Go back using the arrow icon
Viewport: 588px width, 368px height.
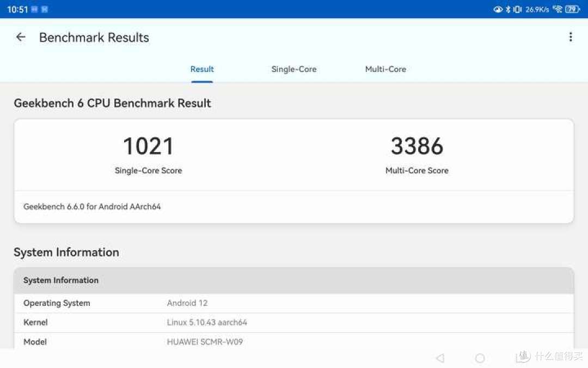pos(21,37)
